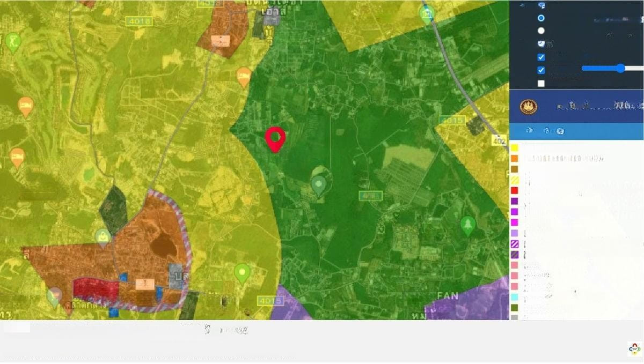Click the teal-green marker in the green zone

(319, 185)
